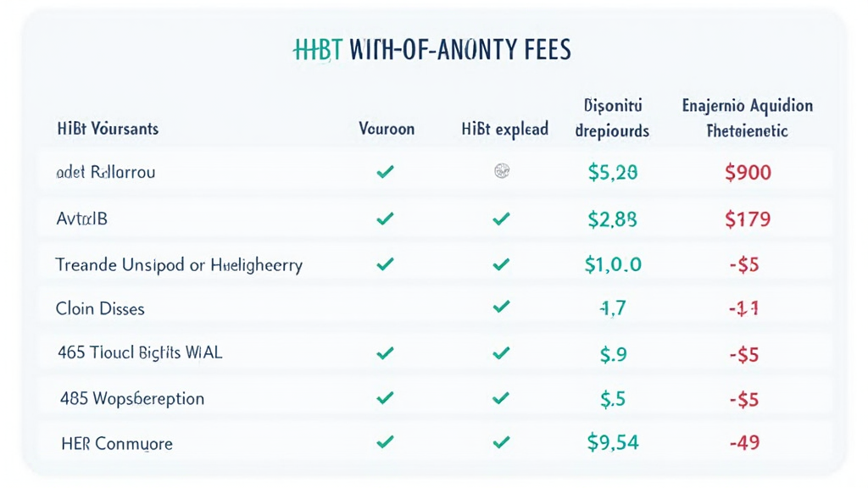Toggle HiBt explead check for 485 Wopsbereption
The width and height of the screenshot is (868, 488).
click(x=501, y=397)
